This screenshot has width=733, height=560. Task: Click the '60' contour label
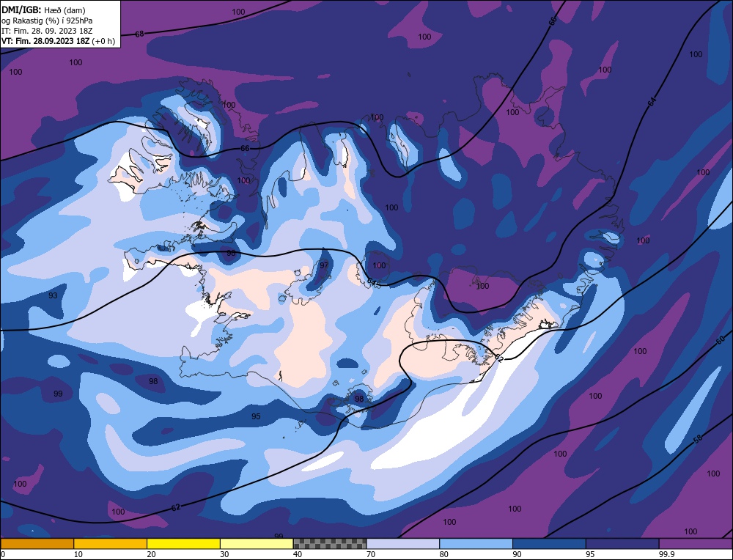721,340
